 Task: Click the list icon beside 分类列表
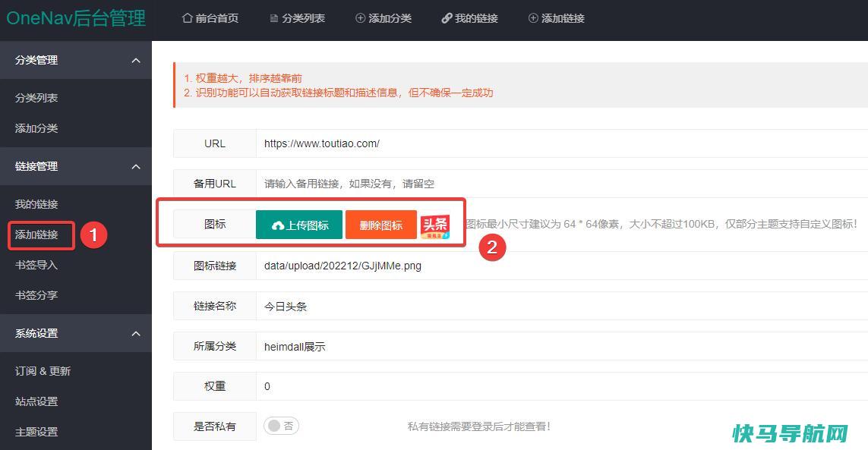coord(274,18)
